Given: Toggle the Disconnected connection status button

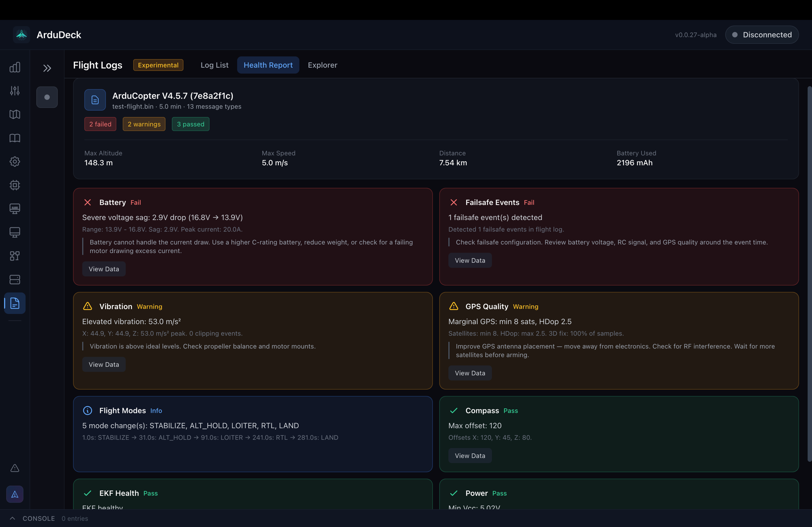Looking at the screenshot, I should (x=762, y=35).
